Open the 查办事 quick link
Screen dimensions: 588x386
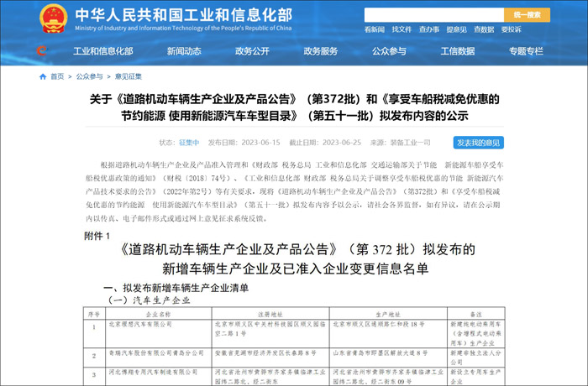429,29
